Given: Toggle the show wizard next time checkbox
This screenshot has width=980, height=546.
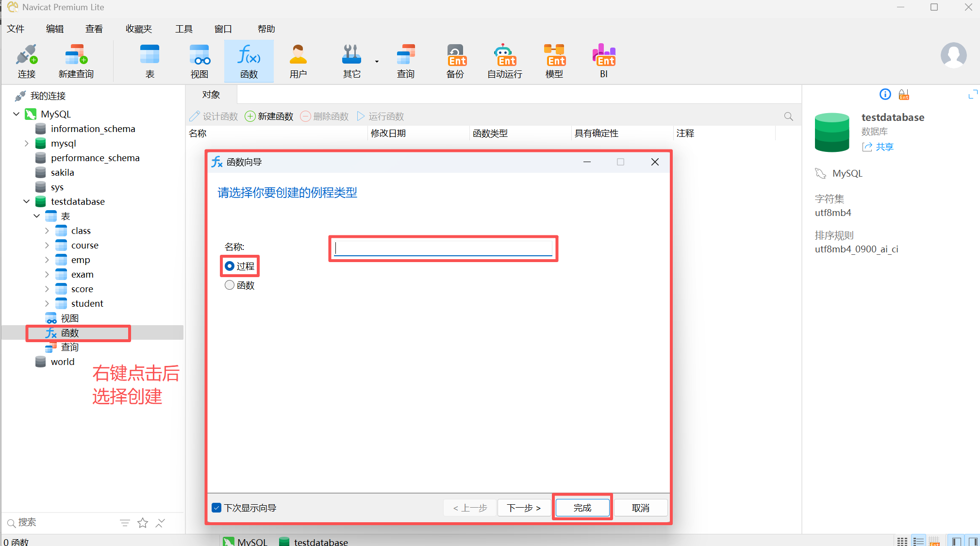Looking at the screenshot, I should pyautogui.click(x=216, y=508).
